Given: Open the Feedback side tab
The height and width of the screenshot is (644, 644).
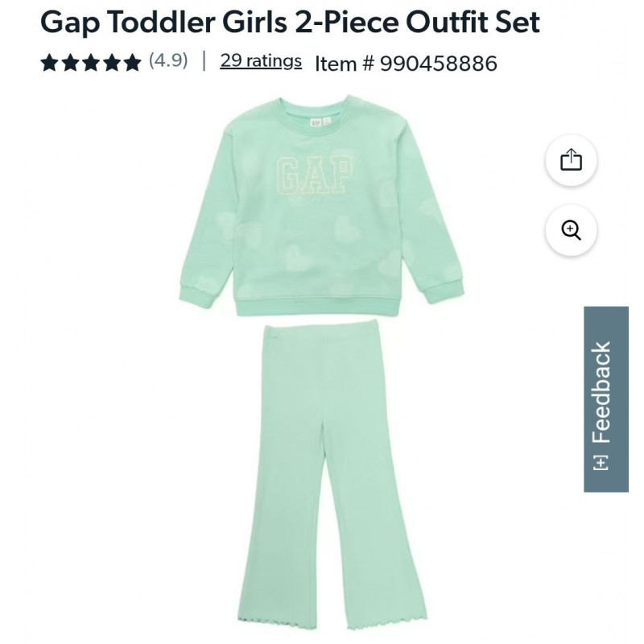Looking at the screenshot, I should (x=606, y=398).
